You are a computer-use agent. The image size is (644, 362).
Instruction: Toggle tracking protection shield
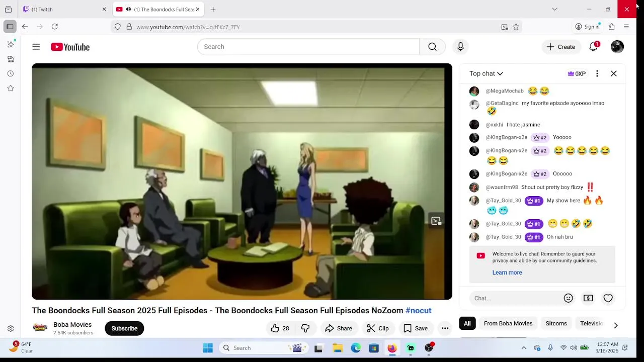[118, 27]
